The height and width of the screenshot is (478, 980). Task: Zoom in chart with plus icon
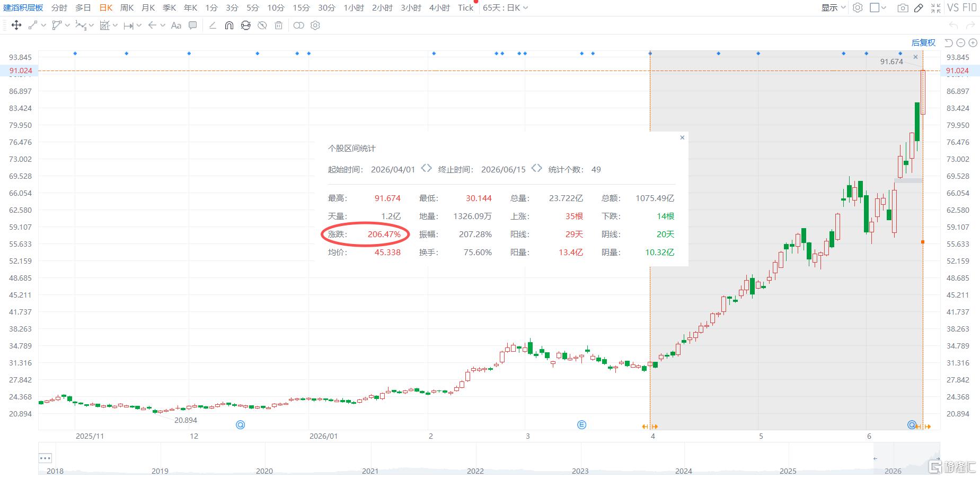pos(973,43)
